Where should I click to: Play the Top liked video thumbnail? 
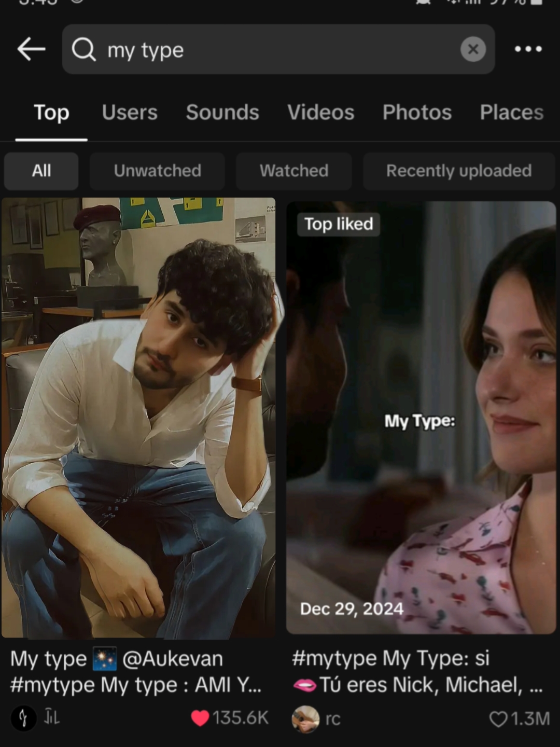(x=421, y=418)
